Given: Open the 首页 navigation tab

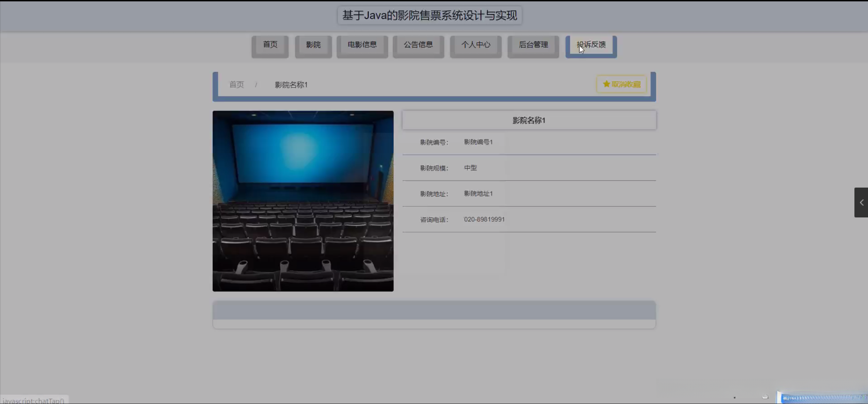Looking at the screenshot, I should pyautogui.click(x=270, y=45).
